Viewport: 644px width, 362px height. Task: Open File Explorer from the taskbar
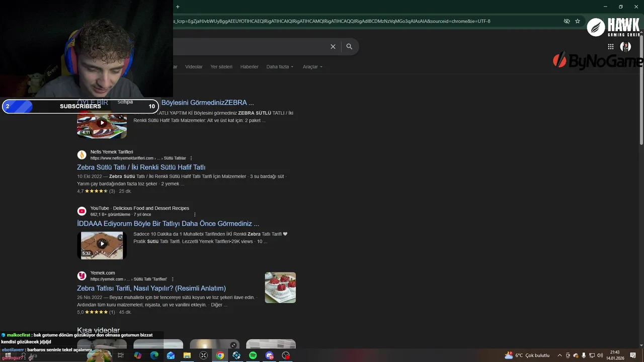(187, 355)
